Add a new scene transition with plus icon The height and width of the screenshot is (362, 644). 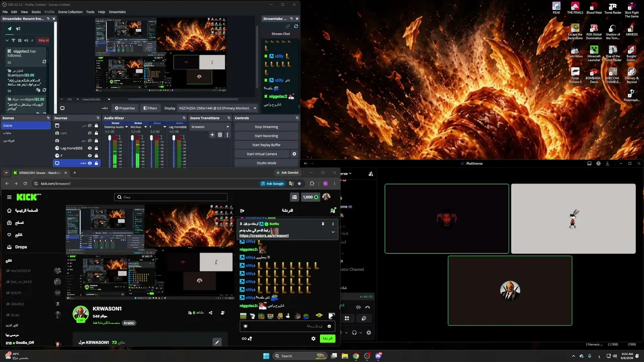(x=212, y=135)
